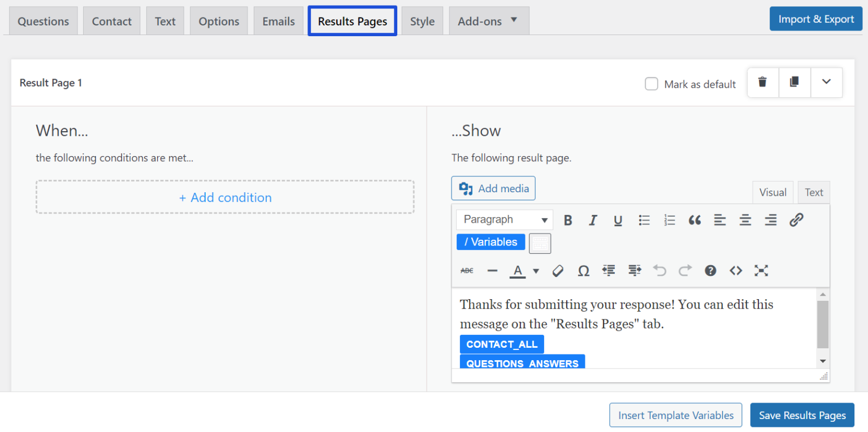Open the Style tab

[422, 21]
